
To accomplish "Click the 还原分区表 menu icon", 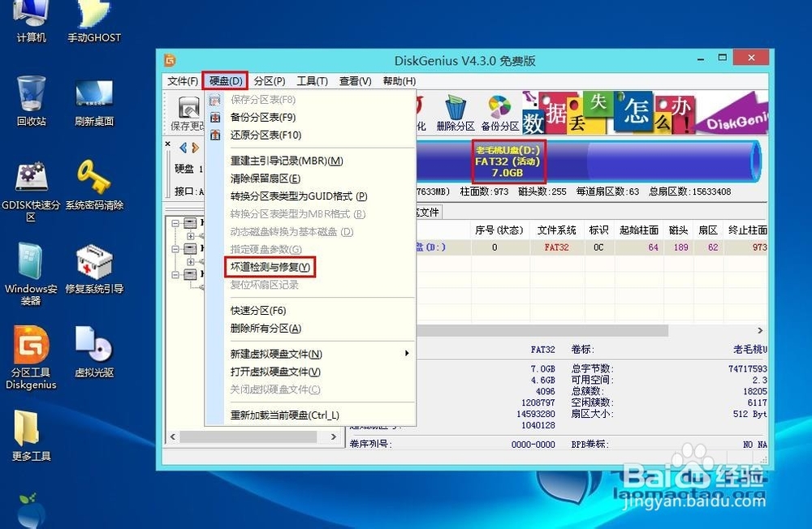I will pyautogui.click(x=215, y=135).
